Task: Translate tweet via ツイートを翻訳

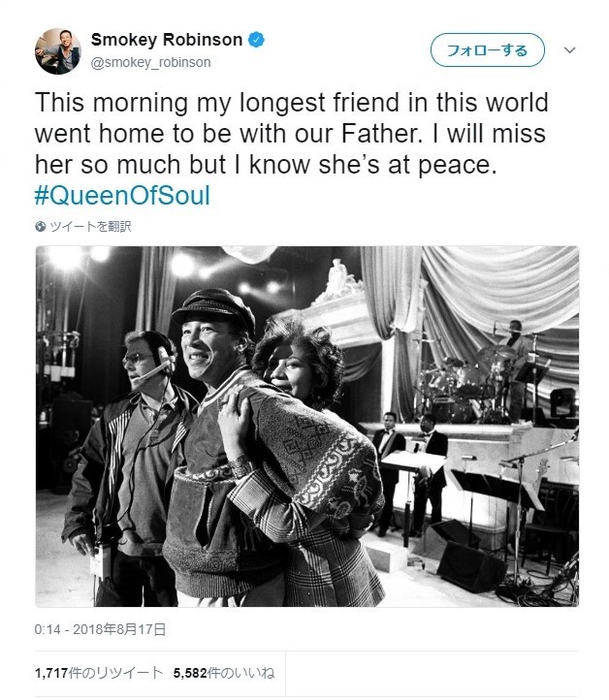Action: (x=88, y=227)
